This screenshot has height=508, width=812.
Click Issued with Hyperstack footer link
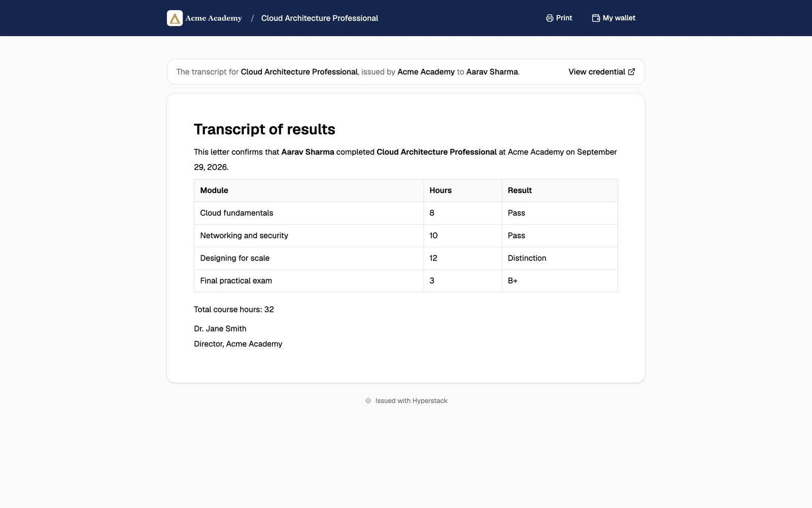pyautogui.click(x=407, y=401)
